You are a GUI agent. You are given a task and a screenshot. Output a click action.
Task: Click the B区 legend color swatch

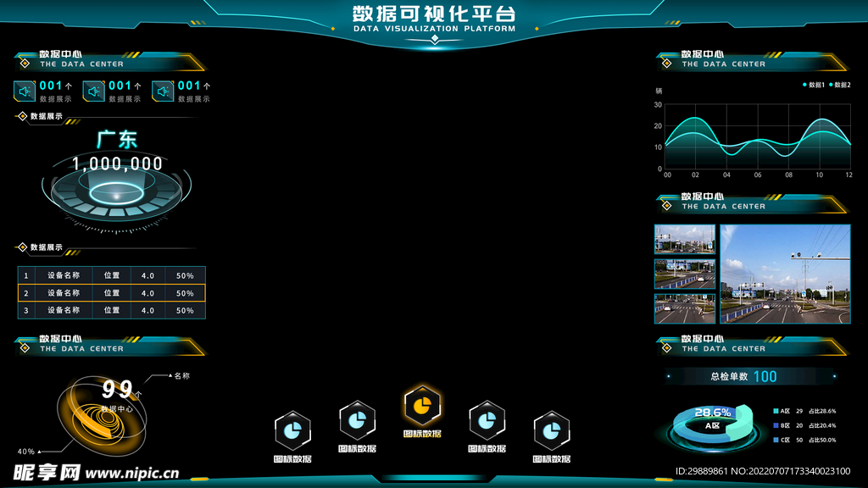[x=776, y=425]
